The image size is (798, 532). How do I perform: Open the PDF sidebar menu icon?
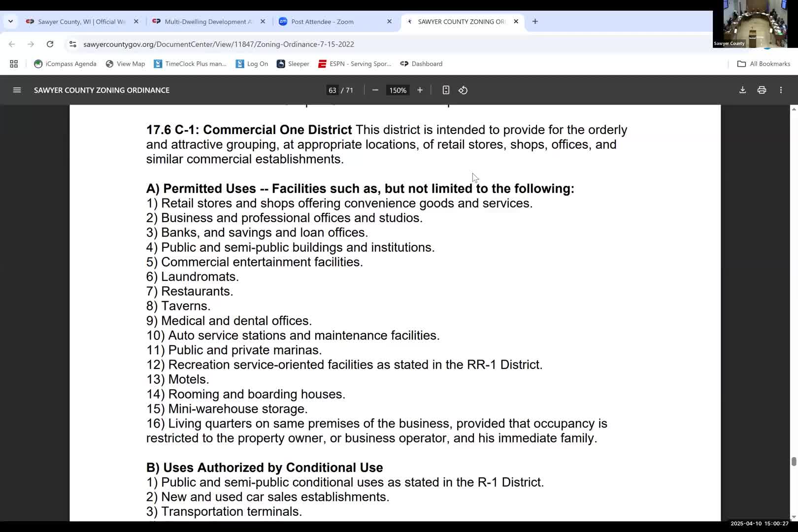click(17, 90)
